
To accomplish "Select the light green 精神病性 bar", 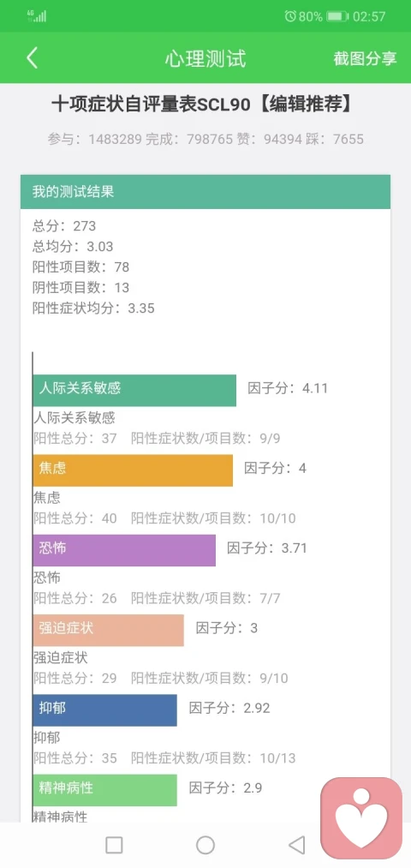I will [x=105, y=790].
